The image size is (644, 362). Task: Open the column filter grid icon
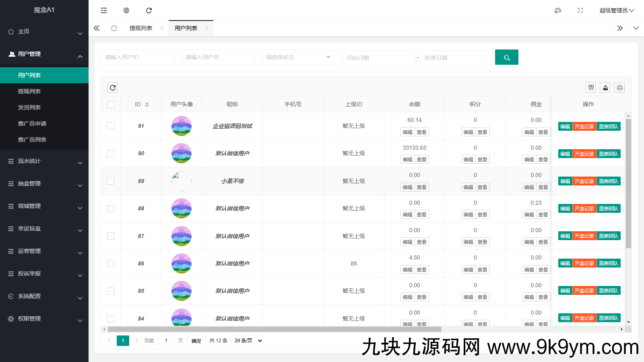click(x=591, y=88)
